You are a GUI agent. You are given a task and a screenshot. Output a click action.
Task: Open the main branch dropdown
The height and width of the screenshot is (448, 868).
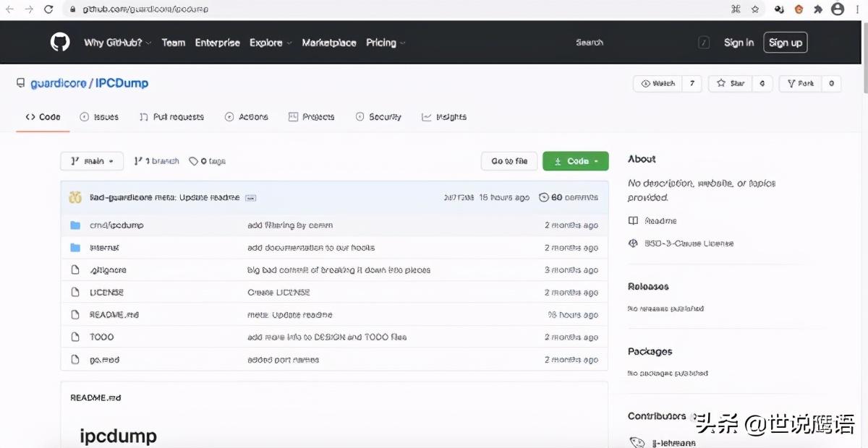click(x=92, y=161)
